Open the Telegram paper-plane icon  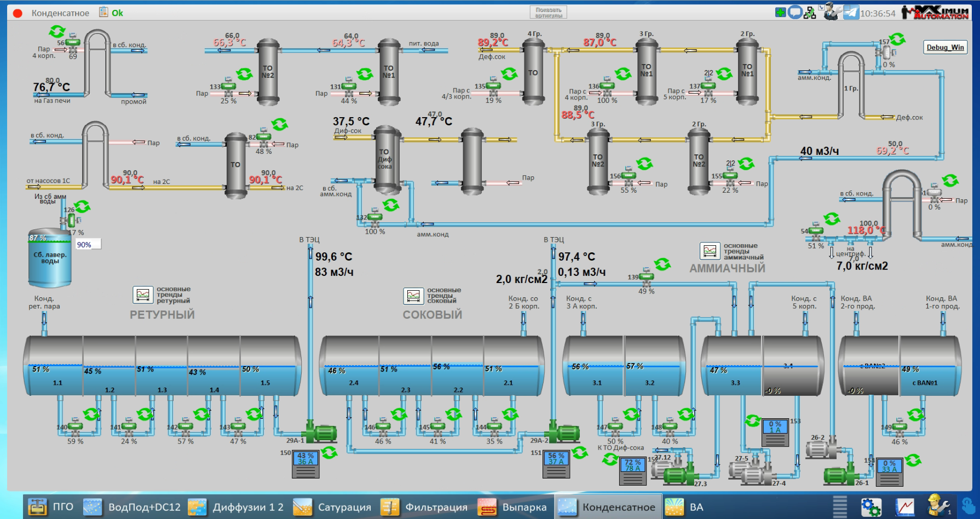(851, 12)
